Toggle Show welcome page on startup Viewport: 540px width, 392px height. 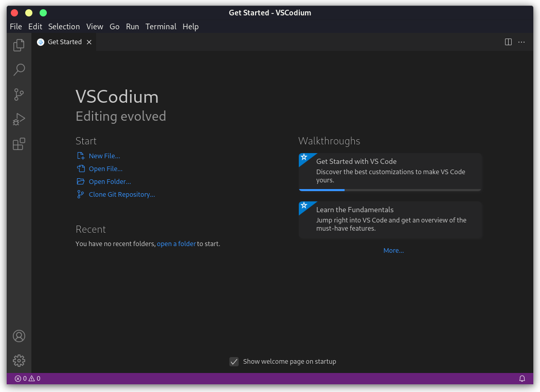tap(234, 362)
